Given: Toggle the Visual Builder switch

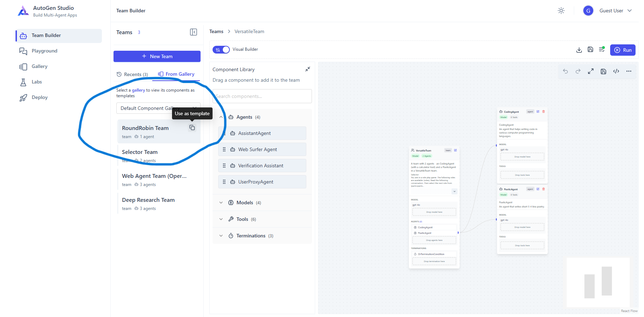Looking at the screenshot, I should click(221, 49).
